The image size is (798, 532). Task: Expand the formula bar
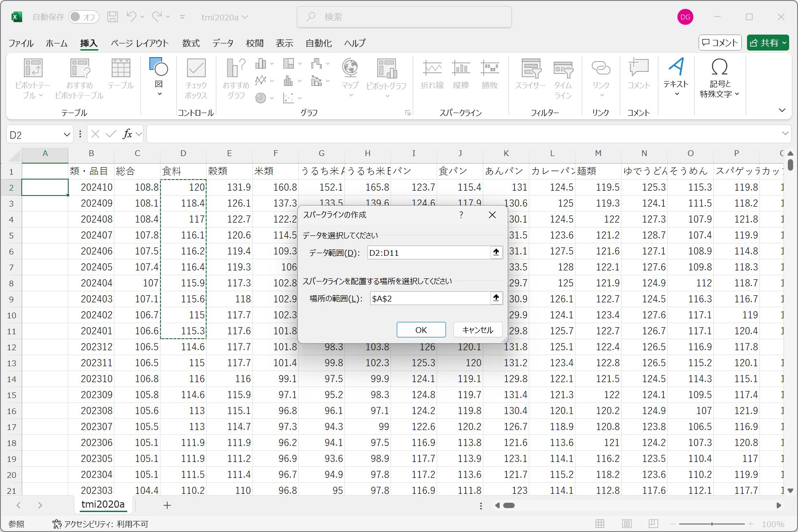tap(785, 133)
